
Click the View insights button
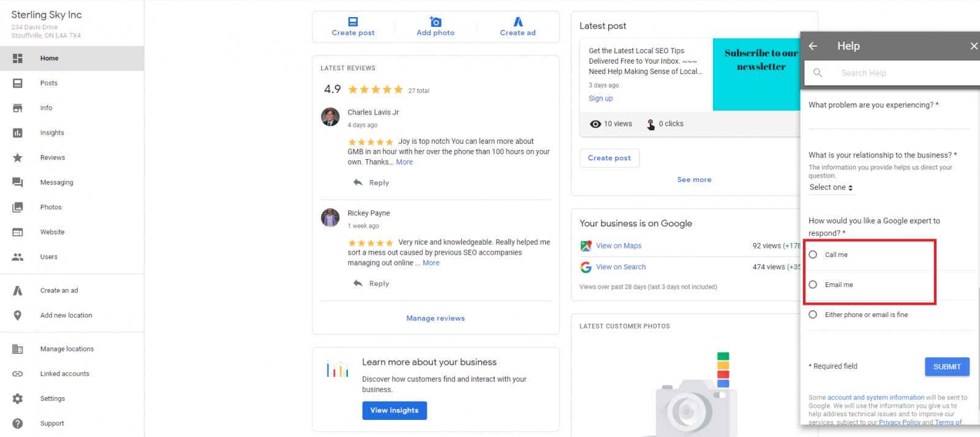click(x=394, y=411)
